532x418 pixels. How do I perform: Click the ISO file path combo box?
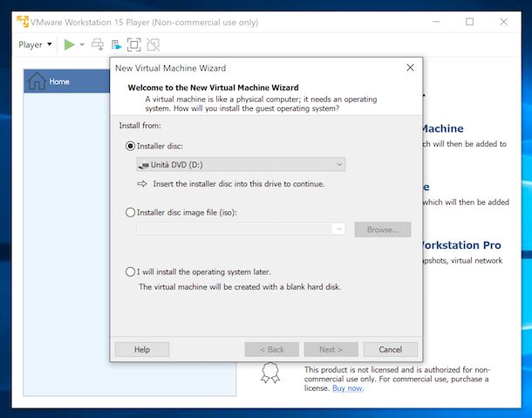(241, 230)
